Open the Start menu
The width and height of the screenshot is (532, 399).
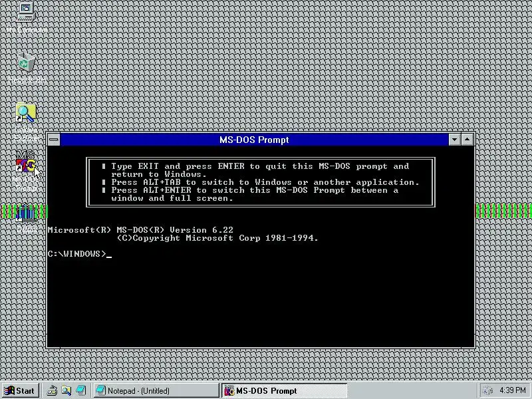click(x=20, y=390)
